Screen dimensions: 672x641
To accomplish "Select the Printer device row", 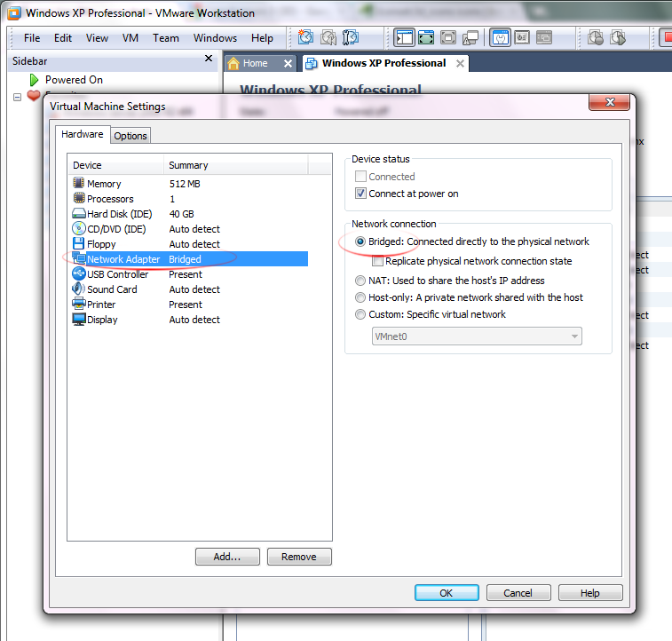I will pyautogui.click(x=187, y=305).
